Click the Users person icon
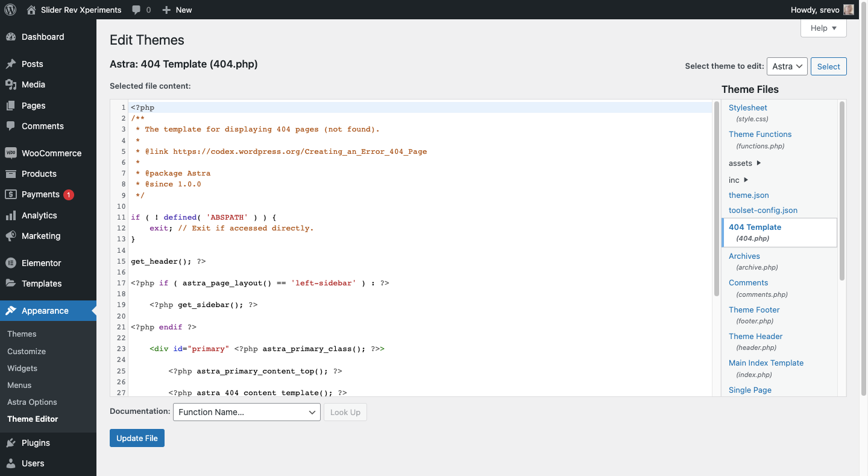This screenshot has height=476, width=868. (11, 463)
